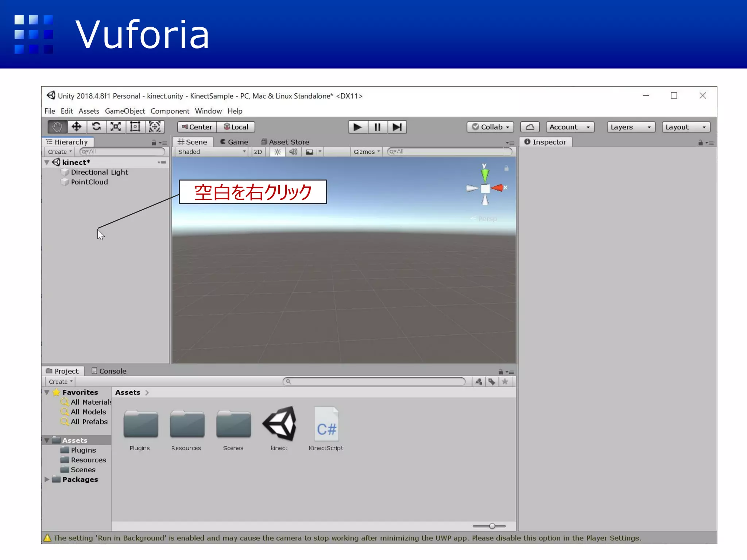Select Directional Light in Hierarchy

[100, 172]
